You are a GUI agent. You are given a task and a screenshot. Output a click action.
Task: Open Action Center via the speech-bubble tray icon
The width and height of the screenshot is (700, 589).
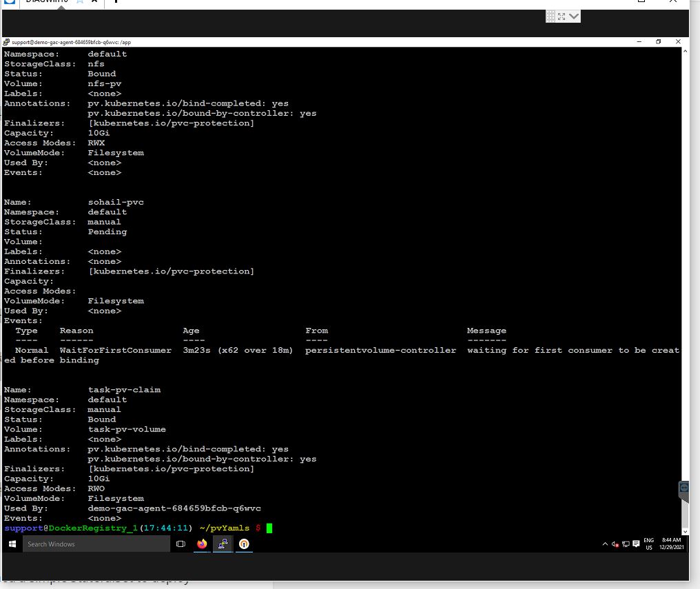pyautogui.click(x=635, y=544)
